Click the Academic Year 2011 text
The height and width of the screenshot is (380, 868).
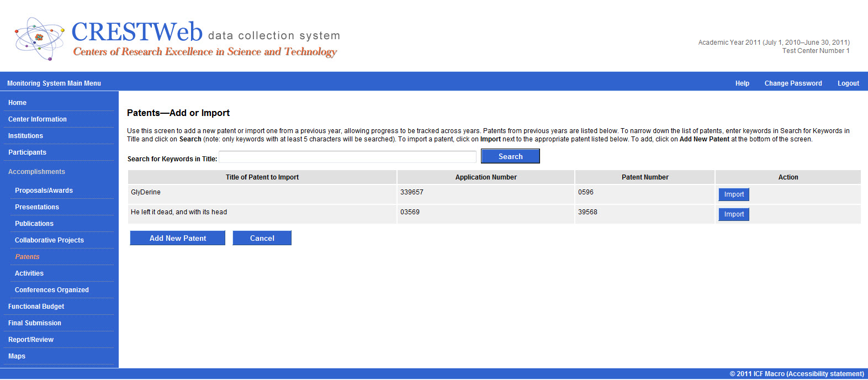[x=774, y=43]
